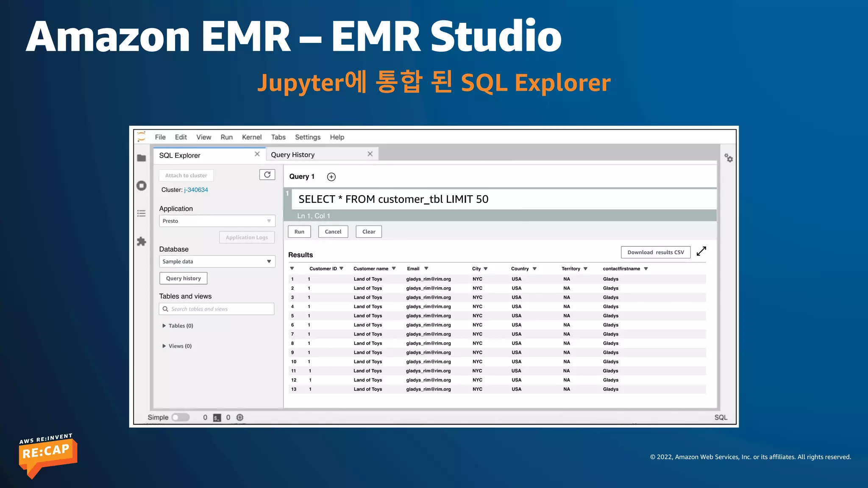Open row-number column filter arrow

(x=292, y=269)
